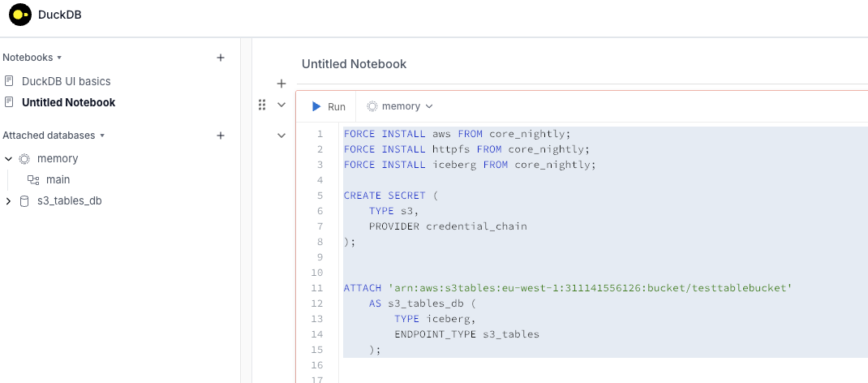Collapse the memory database tree node

coord(8,159)
